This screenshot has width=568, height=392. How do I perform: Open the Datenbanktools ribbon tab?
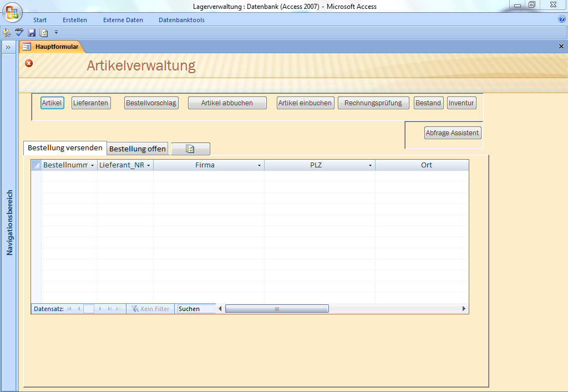point(181,20)
